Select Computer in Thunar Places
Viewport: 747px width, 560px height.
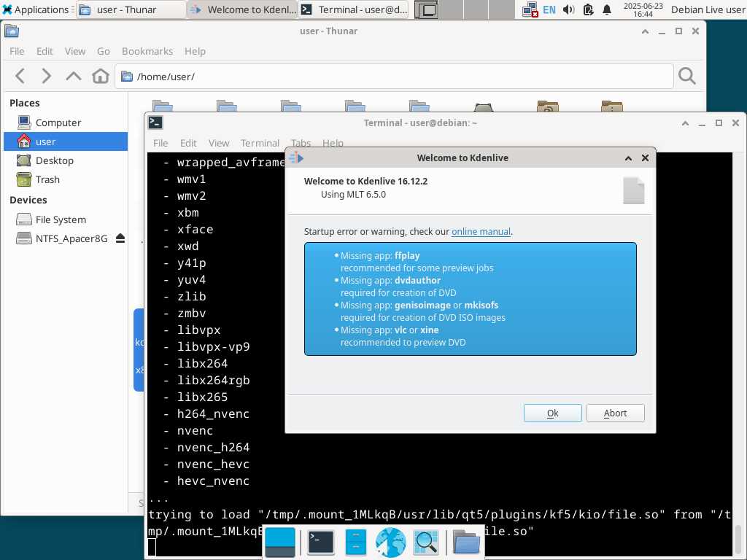pos(65,122)
